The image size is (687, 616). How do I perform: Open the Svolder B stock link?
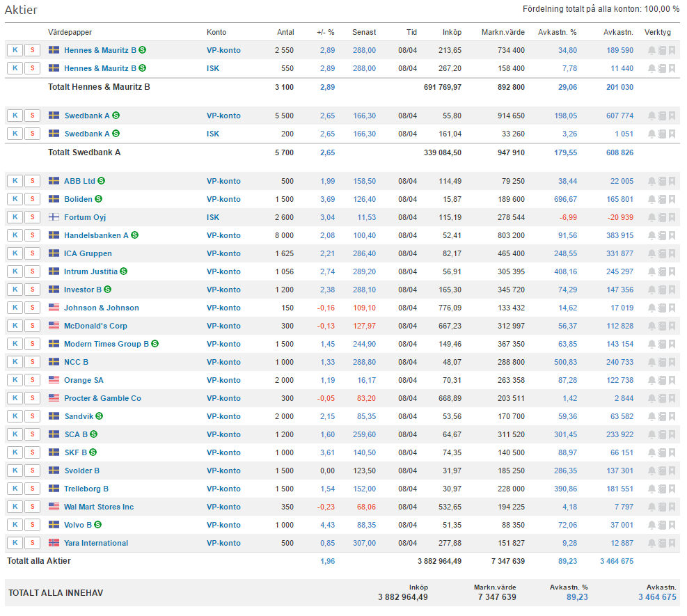pyautogui.click(x=82, y=471)
